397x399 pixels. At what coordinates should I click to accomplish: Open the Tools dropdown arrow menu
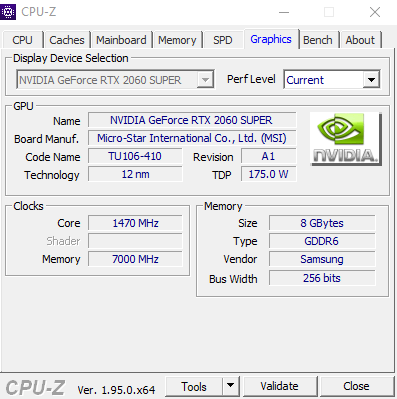[x=230, y=387]
